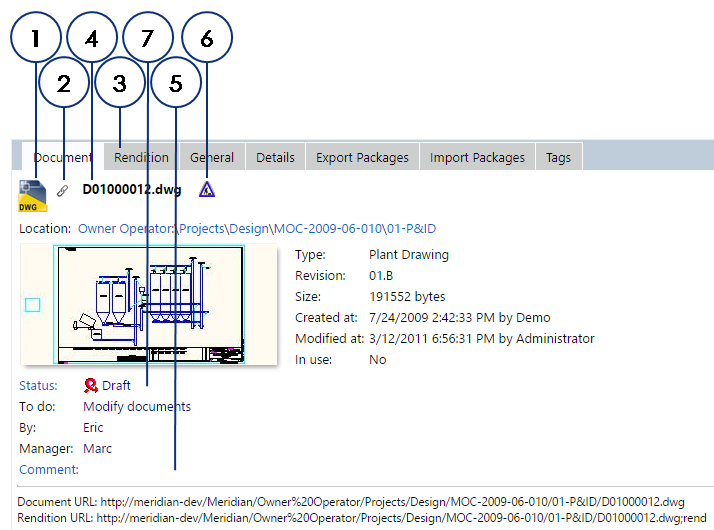Open the 01-P&ID folder link
This screenshot has height=530, width=714.
(x=407, y=229)
